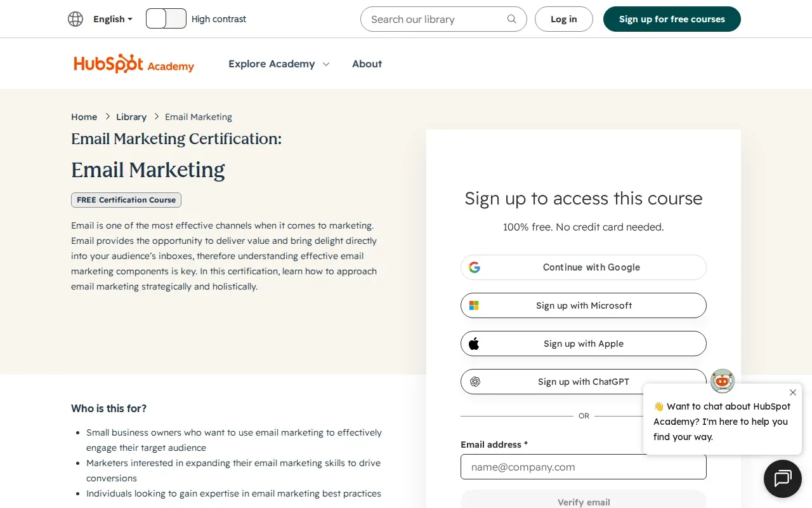
Task: Click the Email Marketing Certification: subtitle
Action: click(x=176, y=138)
